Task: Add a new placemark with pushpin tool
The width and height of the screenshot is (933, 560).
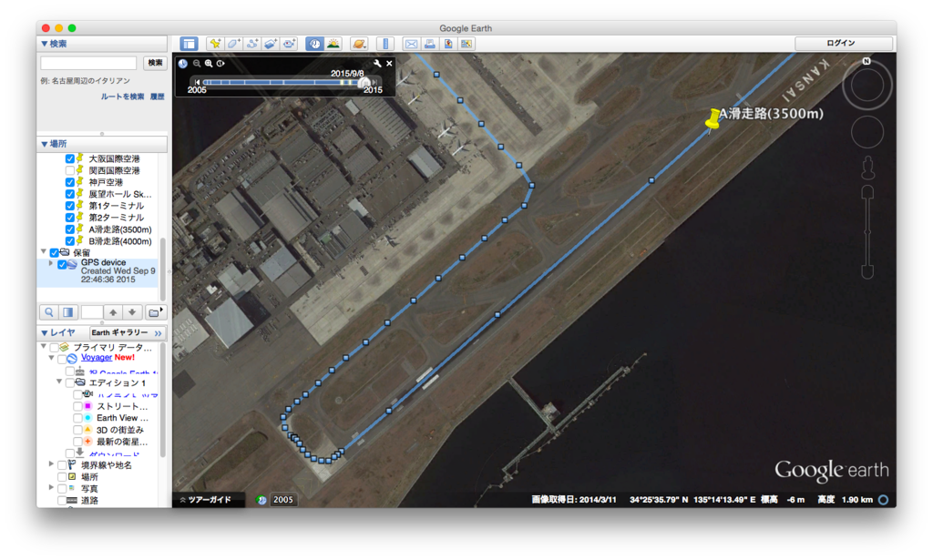Action: click(x=215, y=44)
